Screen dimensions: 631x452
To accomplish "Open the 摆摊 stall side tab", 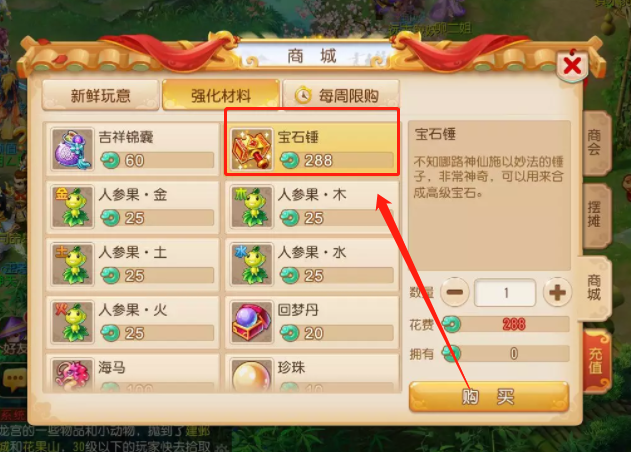I will 596,215.
